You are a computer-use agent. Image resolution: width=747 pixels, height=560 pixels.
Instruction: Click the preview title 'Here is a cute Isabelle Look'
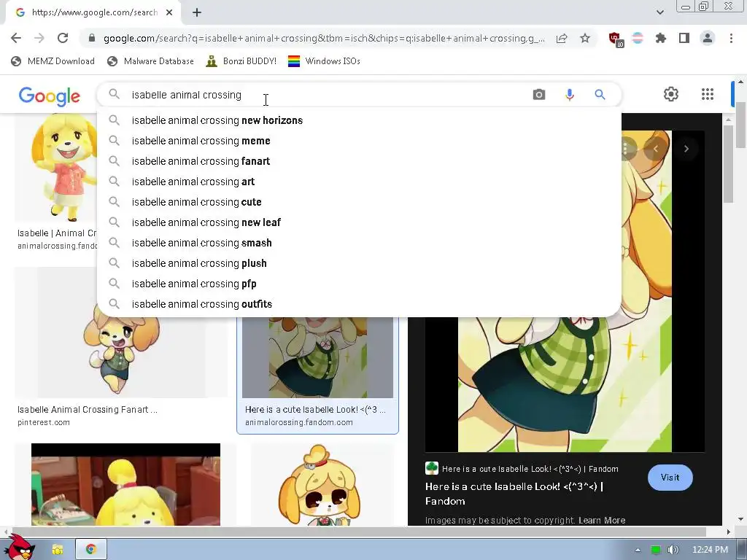point(514,494)
